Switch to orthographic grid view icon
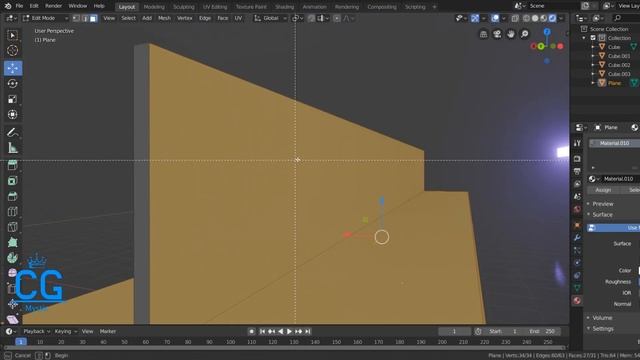Screen dimensions: 640x360 tap(483, 34)
